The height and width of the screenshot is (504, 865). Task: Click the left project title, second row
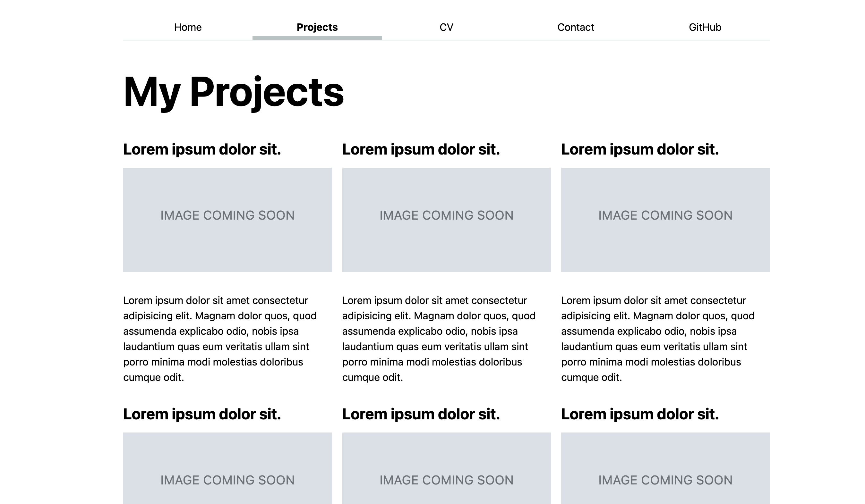tap(202, 415)
